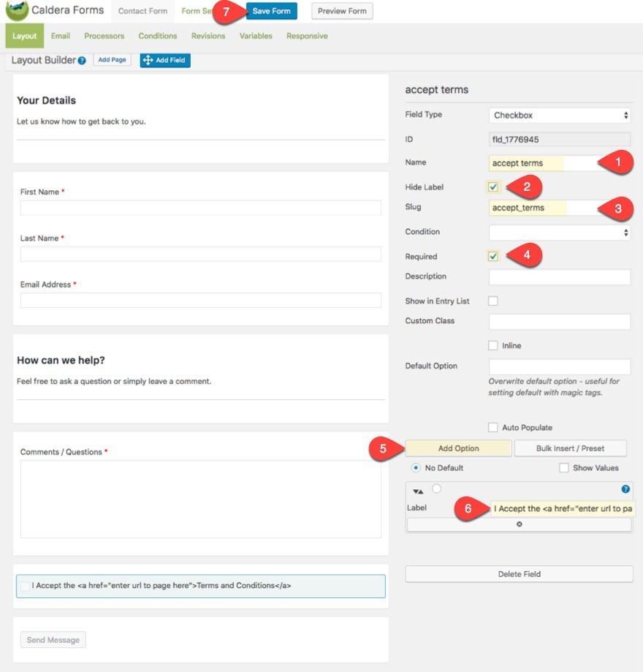
Task: Click the option help question-mark icon
Action: tap(625, 489)
